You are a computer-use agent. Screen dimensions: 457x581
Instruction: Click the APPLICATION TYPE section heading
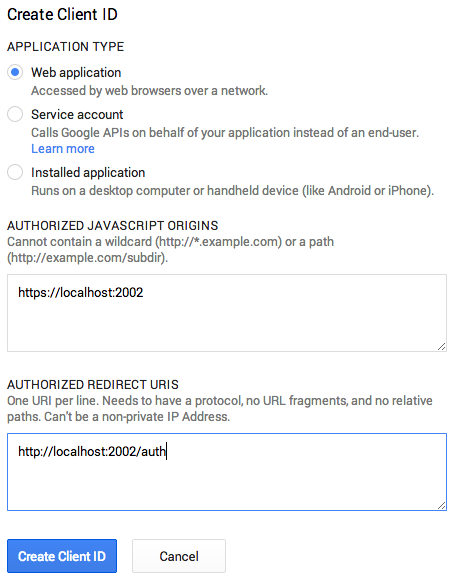click(66, 47)
